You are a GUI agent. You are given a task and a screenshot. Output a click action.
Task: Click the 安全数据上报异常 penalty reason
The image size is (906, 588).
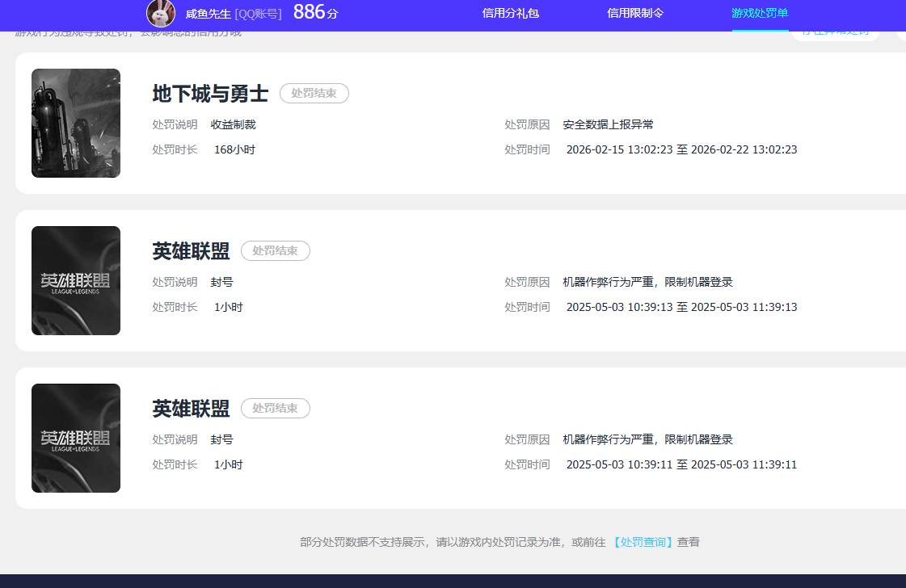click(x=608, y=124)
